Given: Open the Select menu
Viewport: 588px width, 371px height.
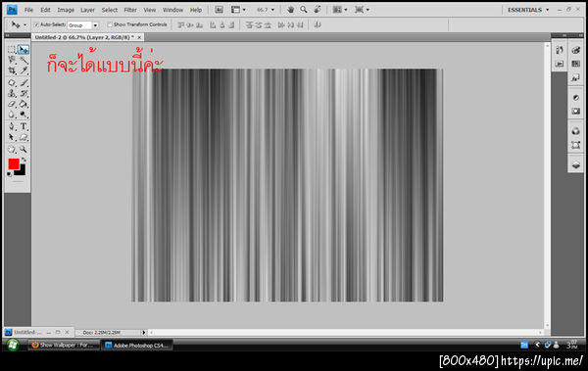Looking at the screenshot, I should 110,10.
